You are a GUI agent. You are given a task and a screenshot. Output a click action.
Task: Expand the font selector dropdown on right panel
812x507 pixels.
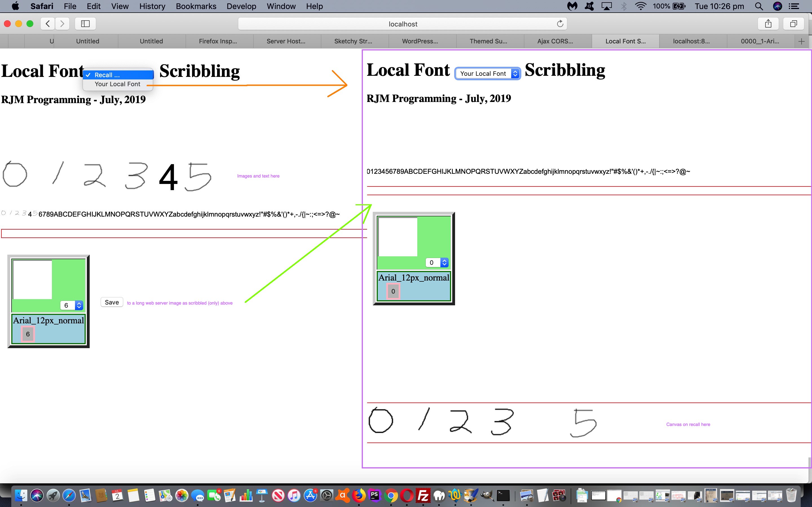click(514, 73)
